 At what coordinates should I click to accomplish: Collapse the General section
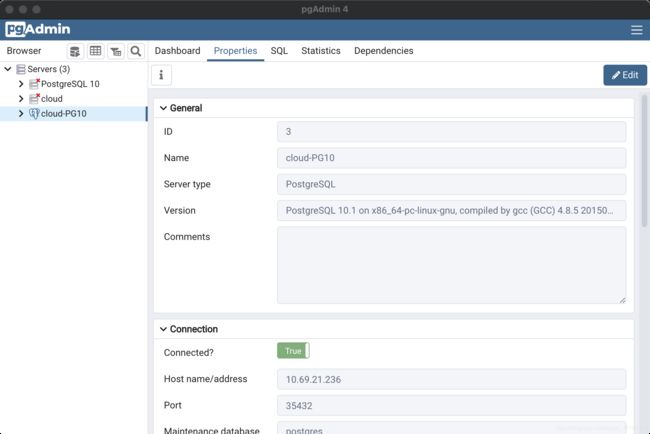163,108
